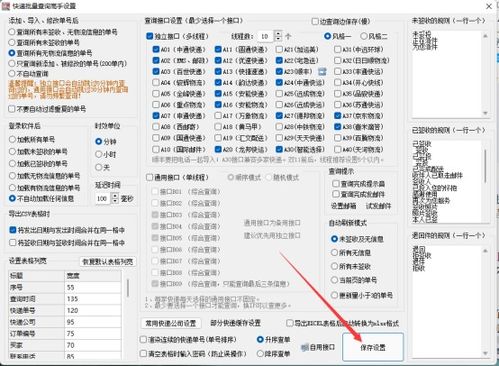Select 所有无信息 auto-refresh mode
The image size is (499, 366).
pos(334,253)
